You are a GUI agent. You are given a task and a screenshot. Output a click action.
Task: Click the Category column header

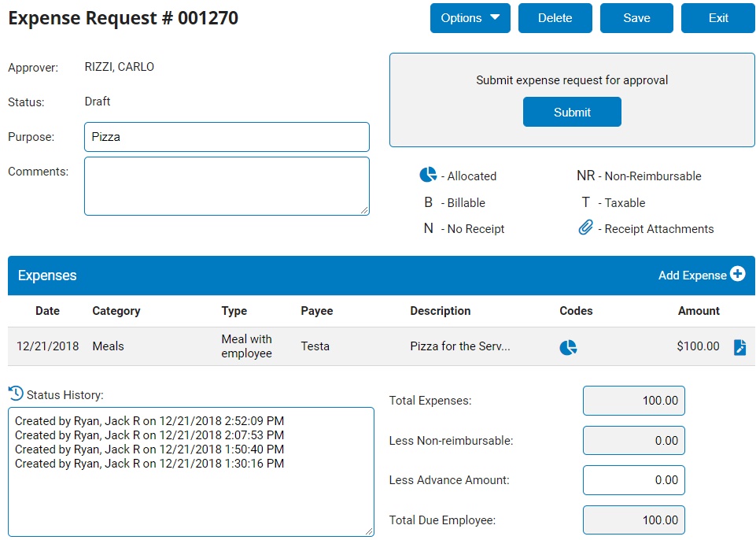[116, 311]
